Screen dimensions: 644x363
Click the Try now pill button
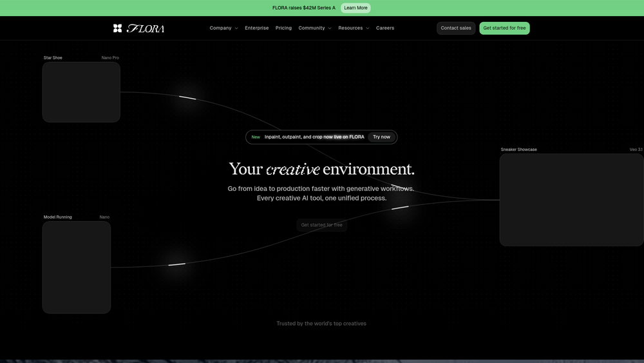[381, 137]
